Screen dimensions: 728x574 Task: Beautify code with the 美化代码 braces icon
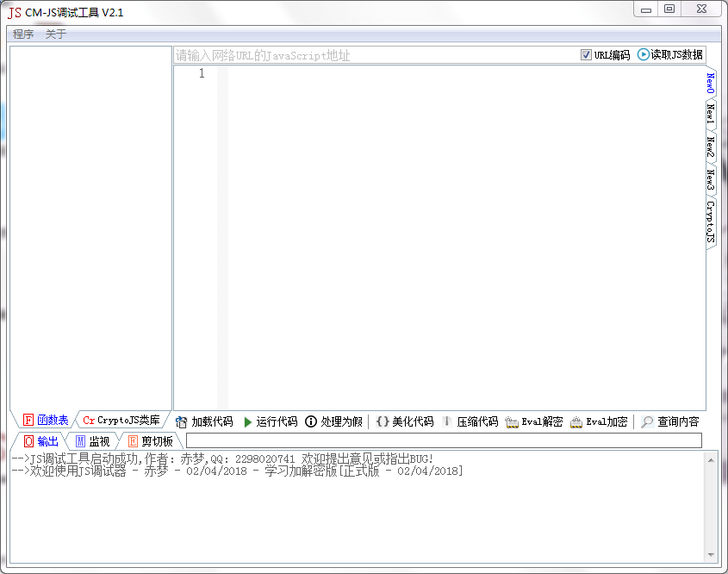[x=383, y=421]
